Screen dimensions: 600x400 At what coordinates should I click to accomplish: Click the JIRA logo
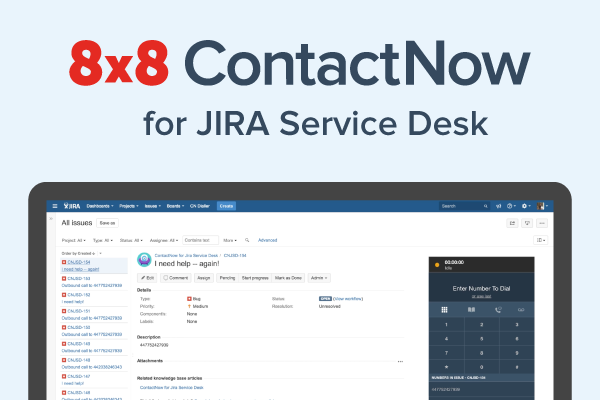pos(72,206)
